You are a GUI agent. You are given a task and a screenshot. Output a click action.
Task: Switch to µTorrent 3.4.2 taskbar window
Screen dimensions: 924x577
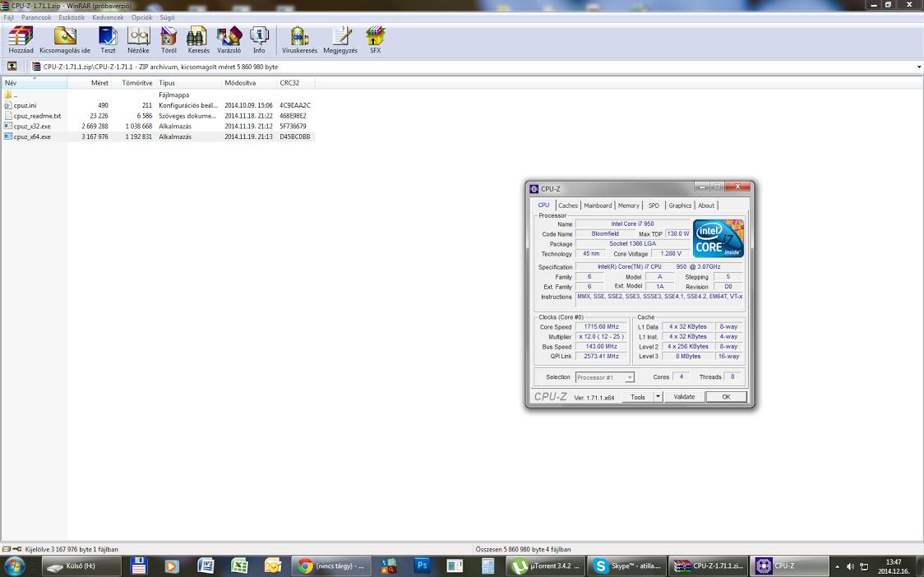pyautogui.click(x=545, y=566)
